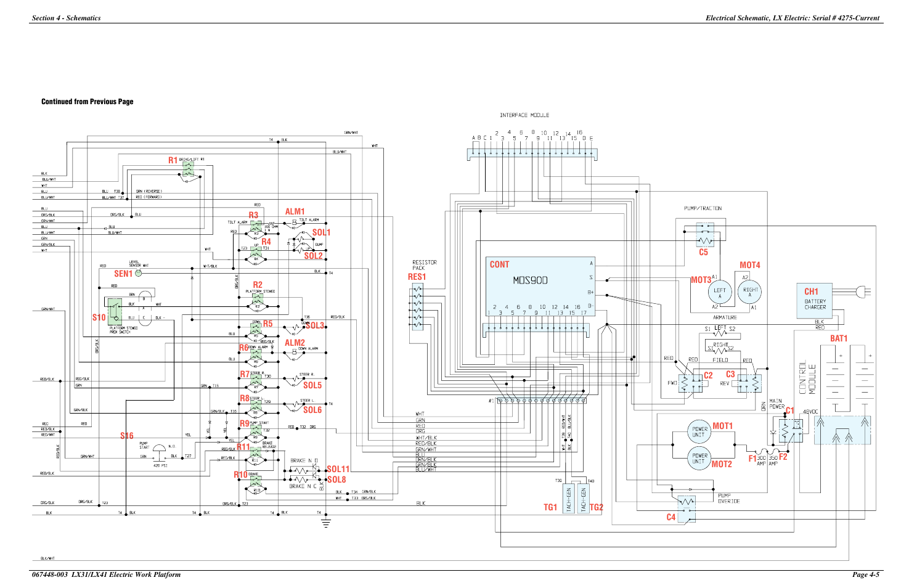909x588 pixels.
Task: Click the red R9 label
Action: pyautogui.click(x=244, y=423)
